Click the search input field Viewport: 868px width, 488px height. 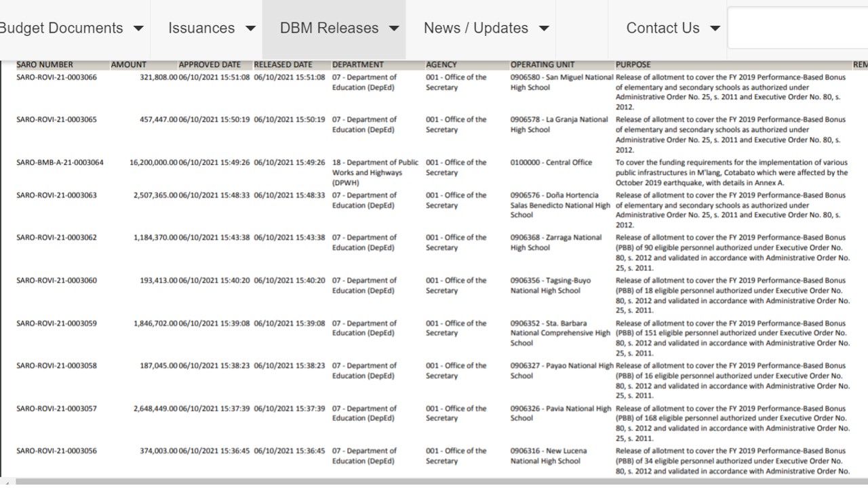pyautogui.click(x=797, y=28)
